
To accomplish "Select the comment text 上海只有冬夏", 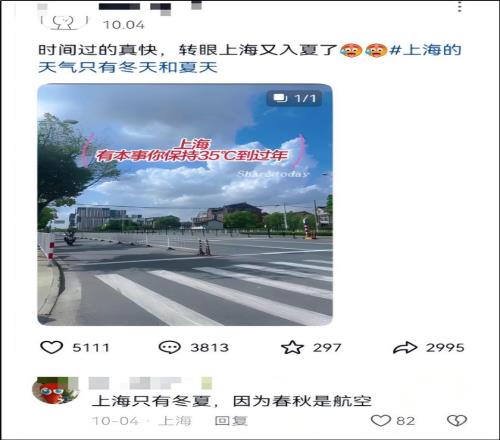I will [151, 401].
